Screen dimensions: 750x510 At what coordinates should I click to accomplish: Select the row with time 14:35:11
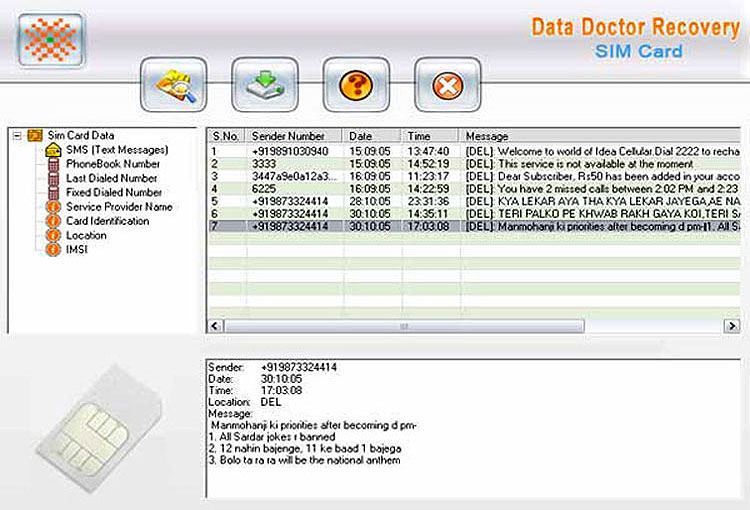click(x=474, y=214)
